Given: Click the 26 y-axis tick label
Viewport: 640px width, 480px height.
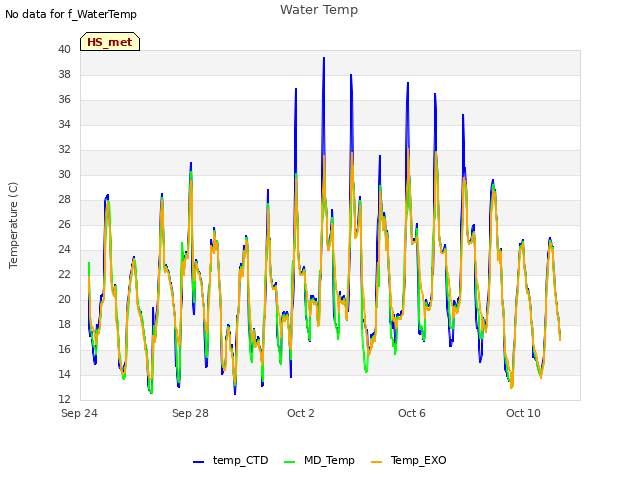Looking at the screenshot, I should coord(64,224).
